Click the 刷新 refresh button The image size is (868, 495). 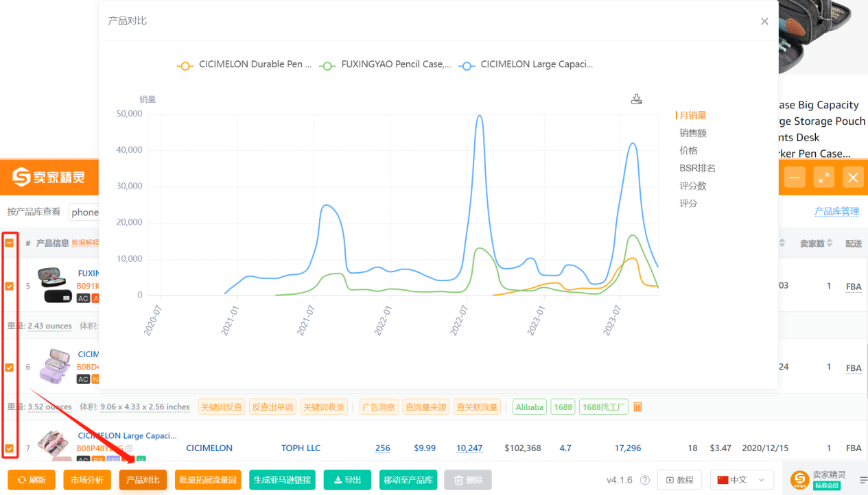[x=32, y=480]
